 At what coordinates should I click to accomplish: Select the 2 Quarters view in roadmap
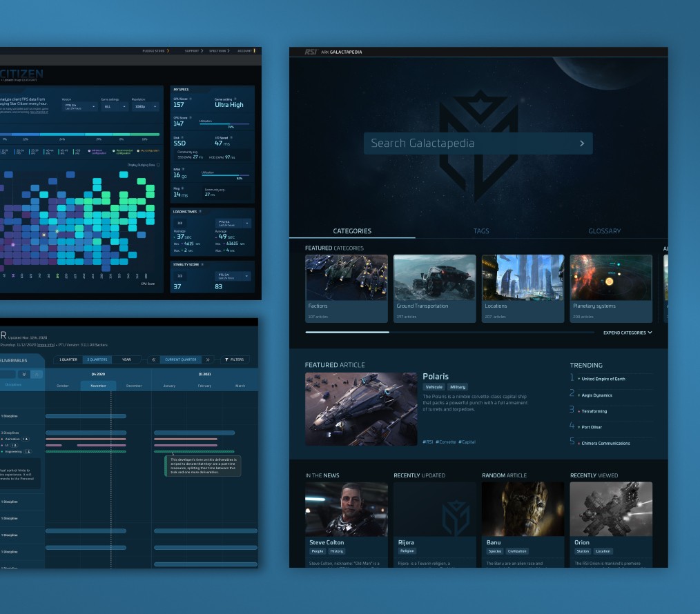(x=97, y=359)
